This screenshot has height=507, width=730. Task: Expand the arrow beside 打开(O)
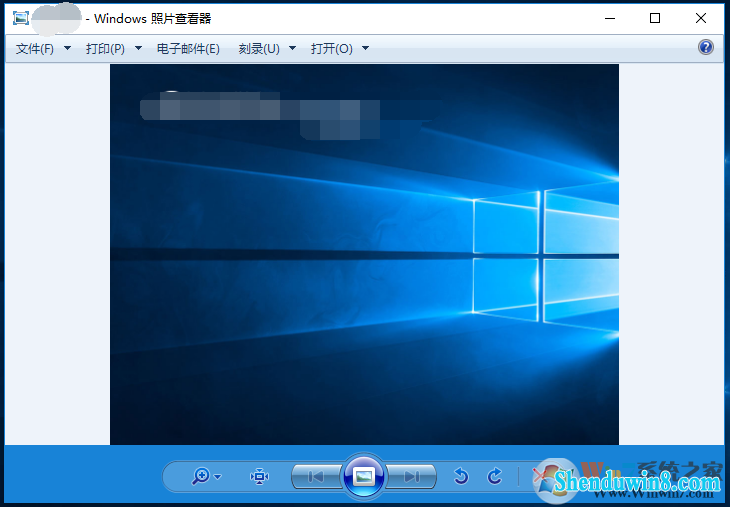coord(365,48)
